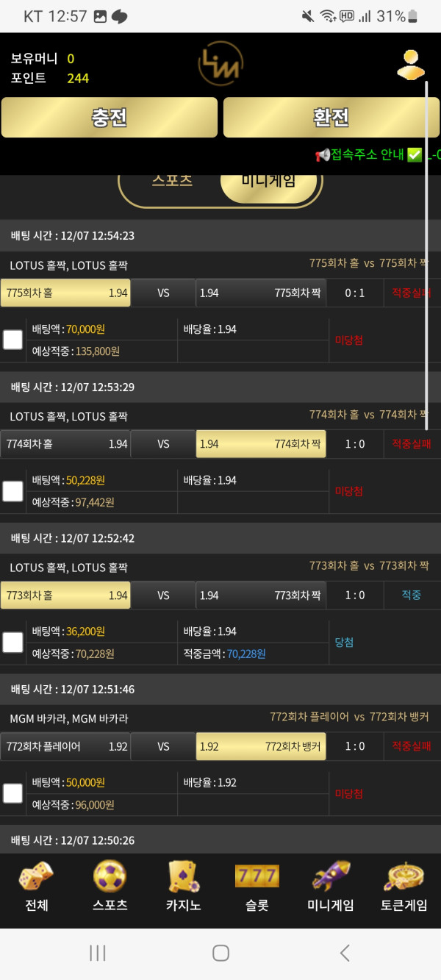Open the 카지노 cards category
The height and width of the screenshot is (980, 441).
click(183, 887)
